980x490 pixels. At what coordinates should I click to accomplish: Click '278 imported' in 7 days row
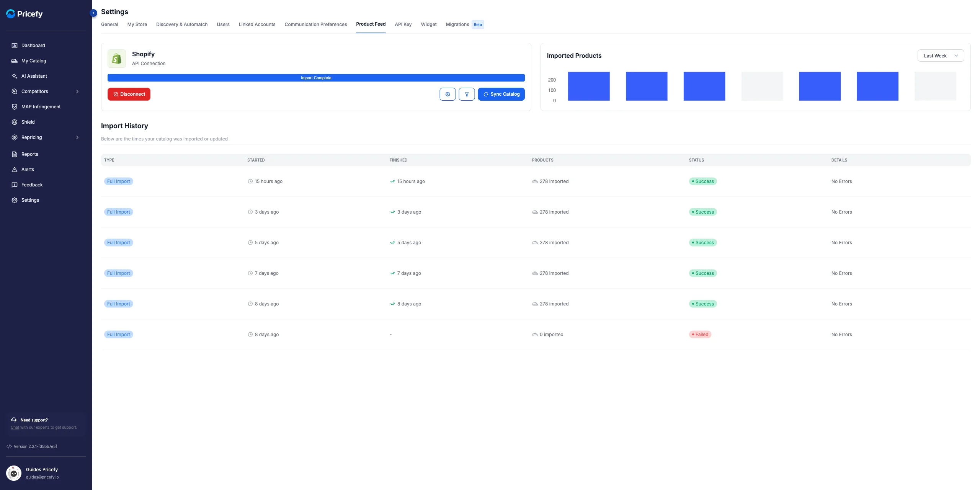coord(554,273)
